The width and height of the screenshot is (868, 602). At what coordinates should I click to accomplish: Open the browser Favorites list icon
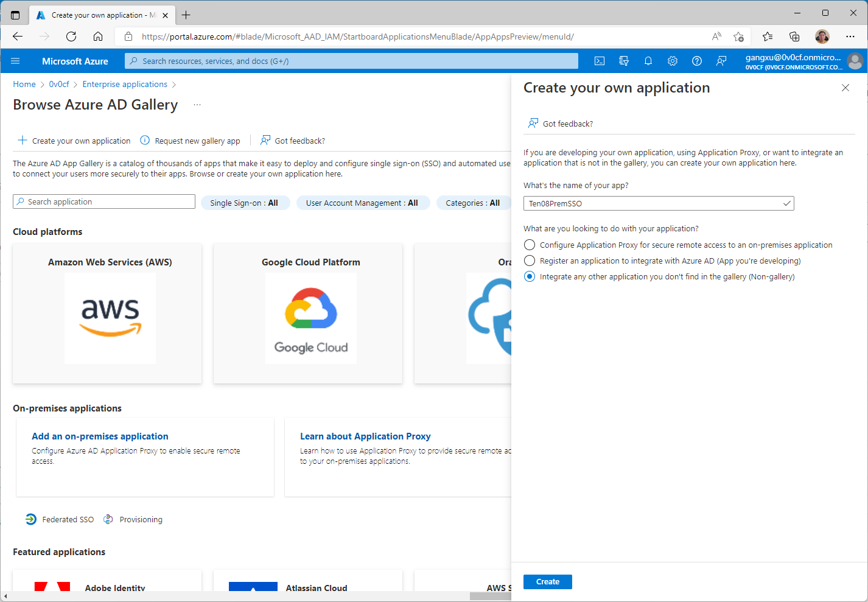coord(768,37)
